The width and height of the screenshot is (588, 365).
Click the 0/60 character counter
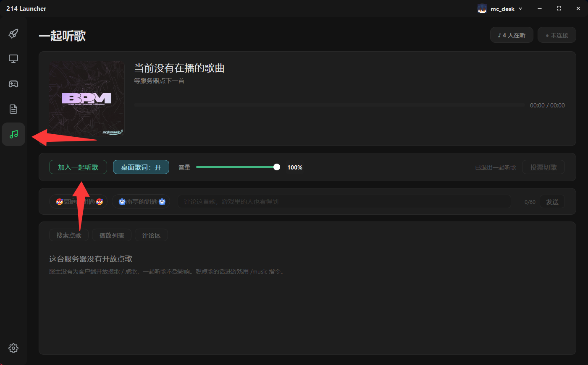pos(530,202)
